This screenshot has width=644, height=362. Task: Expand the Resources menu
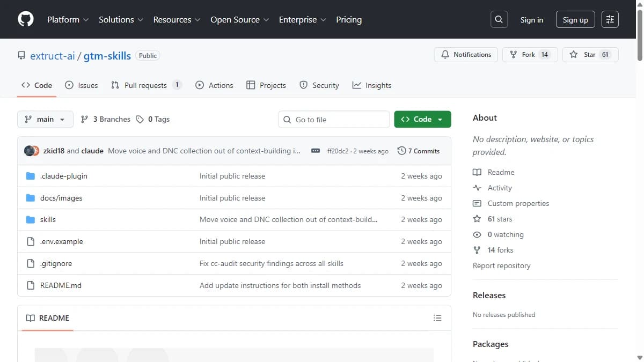point(177,19)
